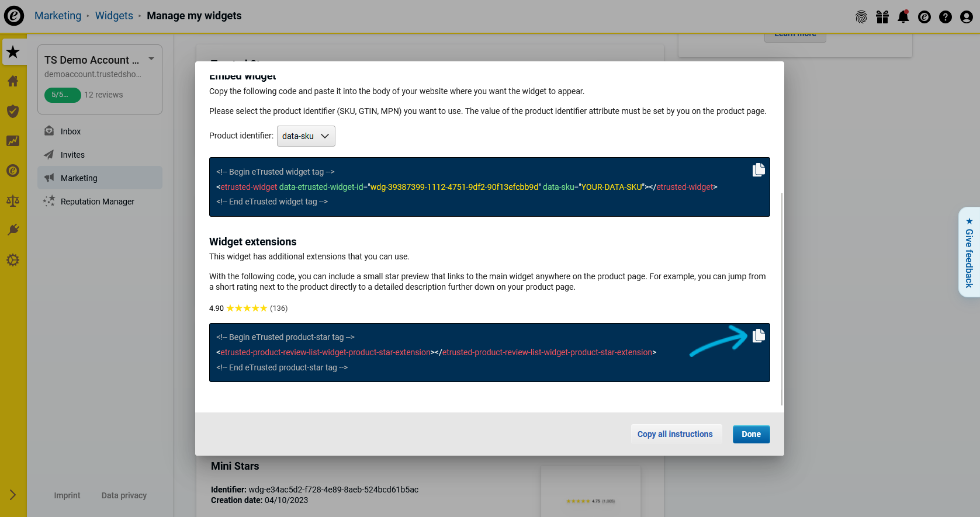
Task: Select Marketing in the navigation menu
Action: [100, 178]
